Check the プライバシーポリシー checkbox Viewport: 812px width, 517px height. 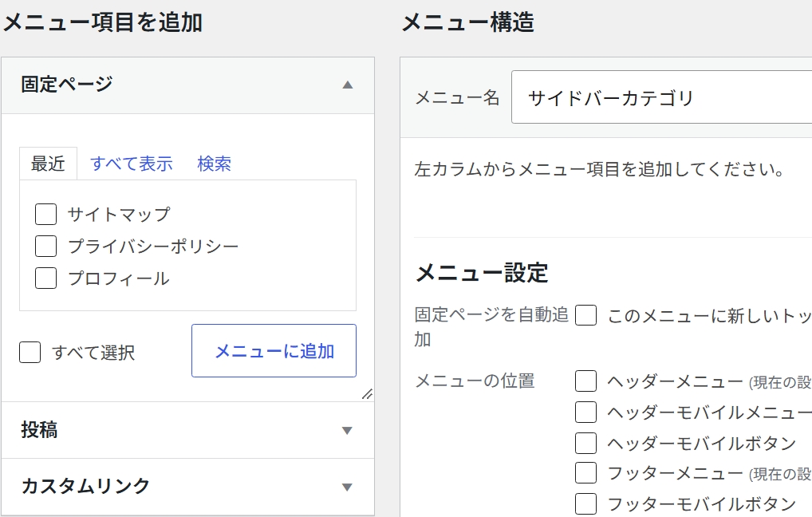tap(45, 246)
